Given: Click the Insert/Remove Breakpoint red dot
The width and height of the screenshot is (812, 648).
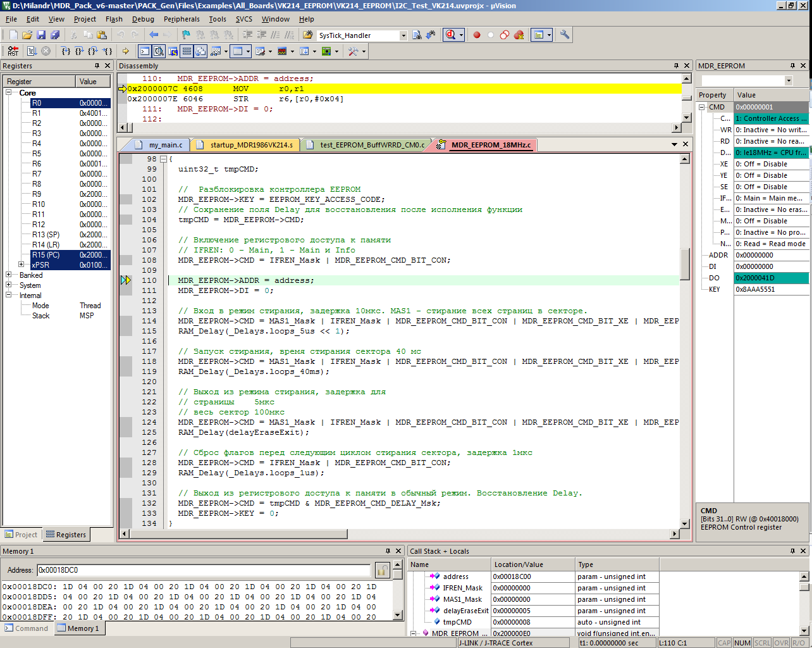Looking at the screenshot, I should coord(477,35).
